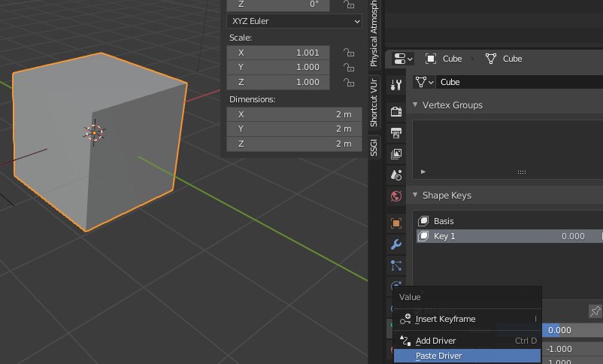
Task: Click the Dimensions X field 2 m
Action: pyautogui.click(x=294, y=114)
